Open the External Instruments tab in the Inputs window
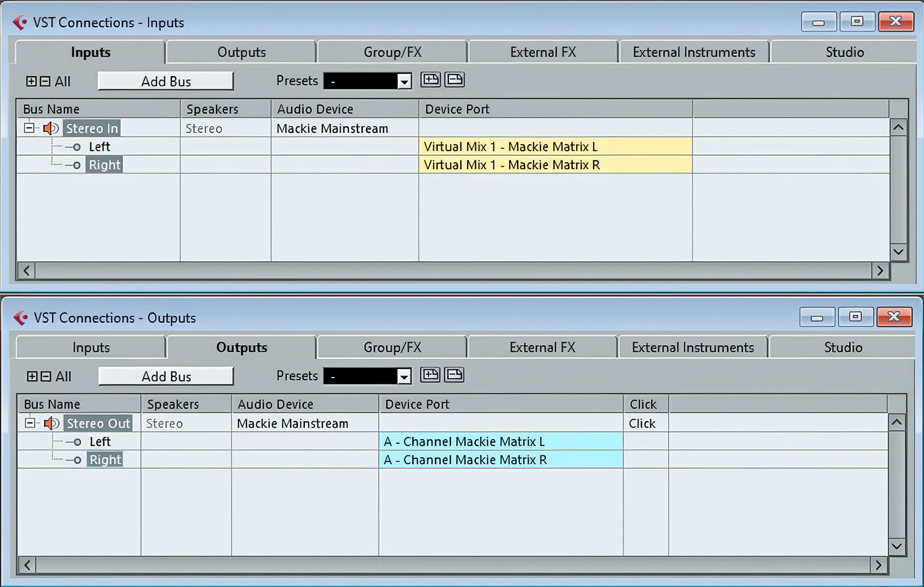The image size is (924, 587). [x=694, y=52]
